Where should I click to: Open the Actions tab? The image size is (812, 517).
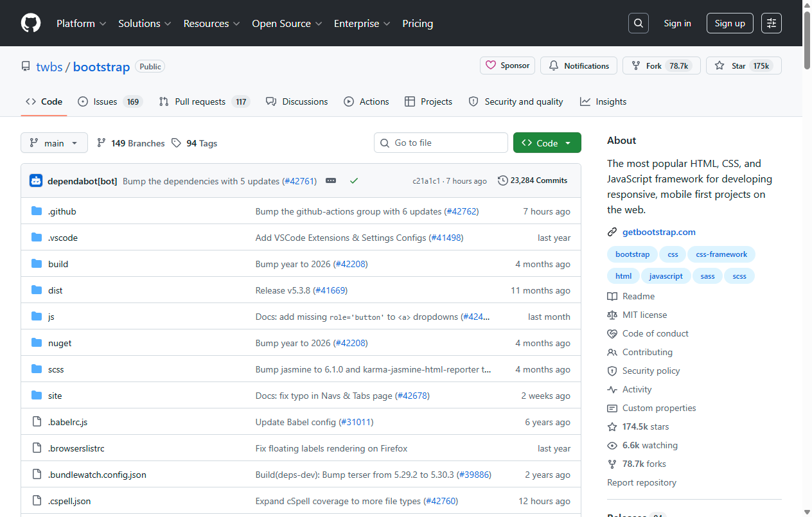pyautogui.click(x=366, y=101)
